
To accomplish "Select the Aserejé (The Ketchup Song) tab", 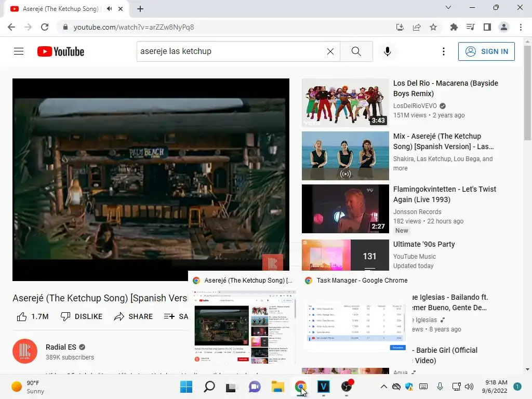I will (x=60, y=9).
